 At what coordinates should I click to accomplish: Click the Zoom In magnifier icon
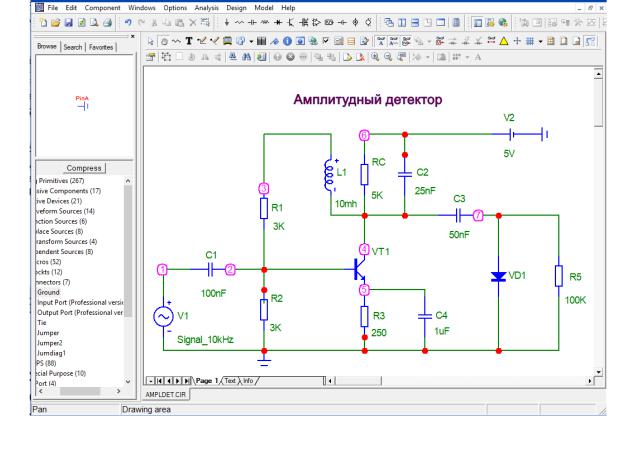coord(375,57)
